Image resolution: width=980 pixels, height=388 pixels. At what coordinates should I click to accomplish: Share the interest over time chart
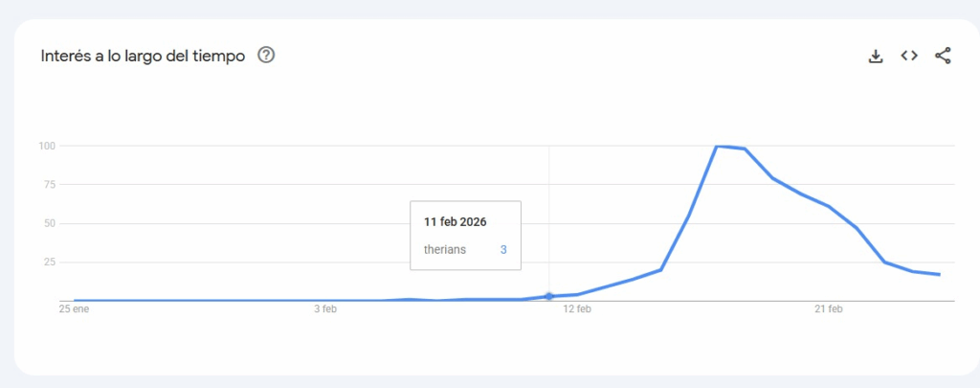point(943,56)
